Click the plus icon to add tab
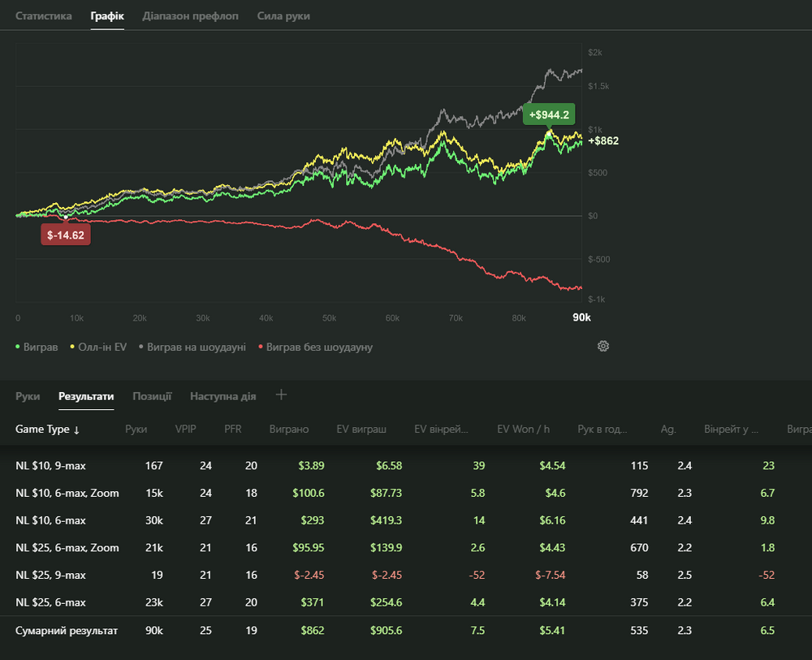Image resolution: width=812 pixels, height=660 pixels. coord(282,395)
